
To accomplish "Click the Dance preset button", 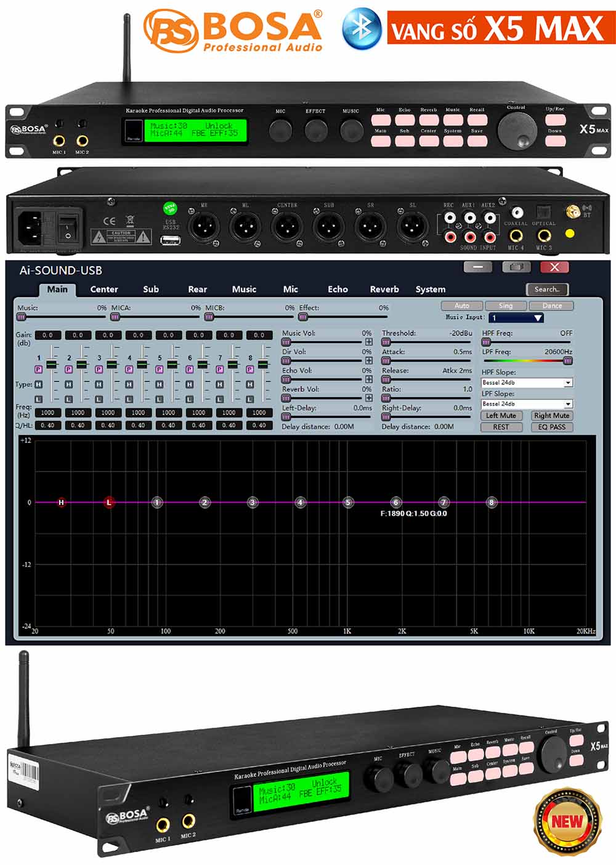I will click(x=553, y=306).
